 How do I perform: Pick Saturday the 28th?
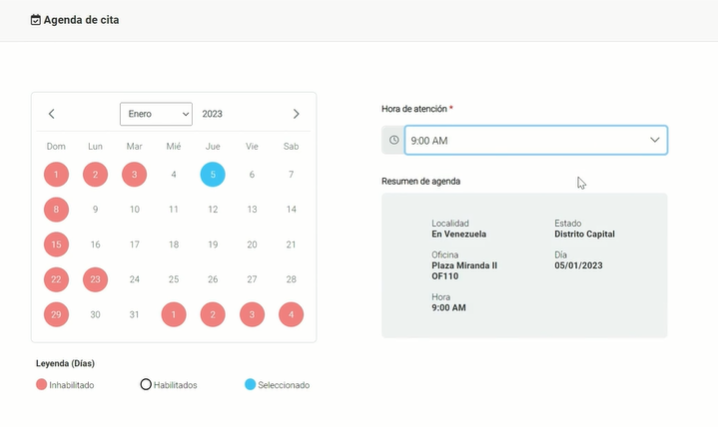[x=291, y=280]
